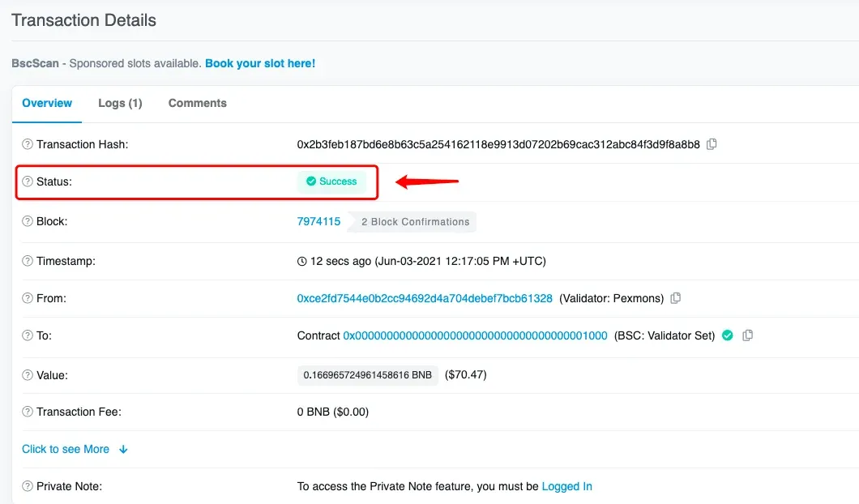Viewport: 859px width, 504px height.
Task: Click the help icon next to Status
Action: (28, 182)
